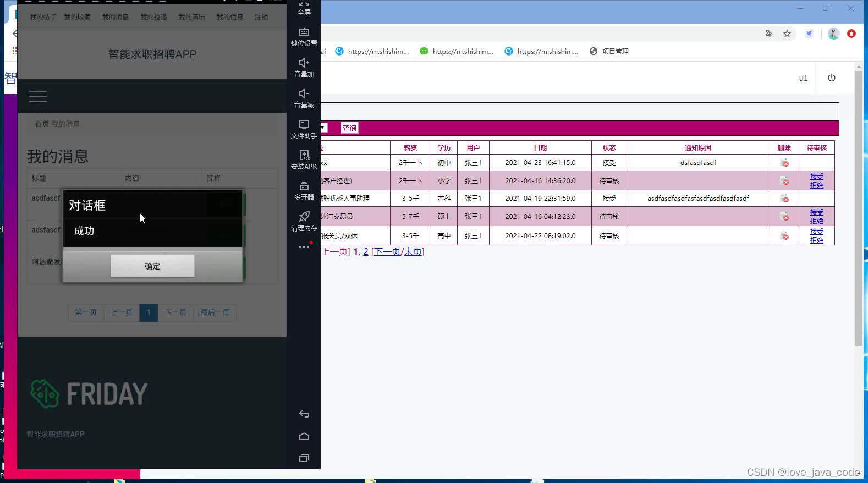Viewport: 868px width, 483px height.
Task: Go to page 2 of the table
Action: [366, 252]
